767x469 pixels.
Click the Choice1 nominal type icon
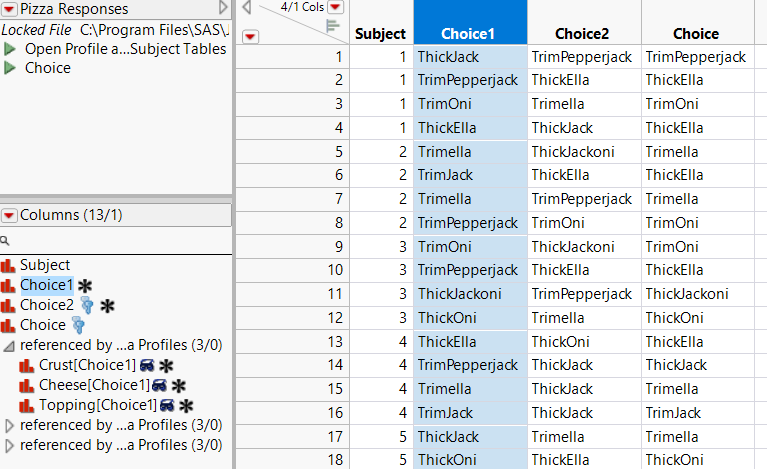tap(8, 286)
